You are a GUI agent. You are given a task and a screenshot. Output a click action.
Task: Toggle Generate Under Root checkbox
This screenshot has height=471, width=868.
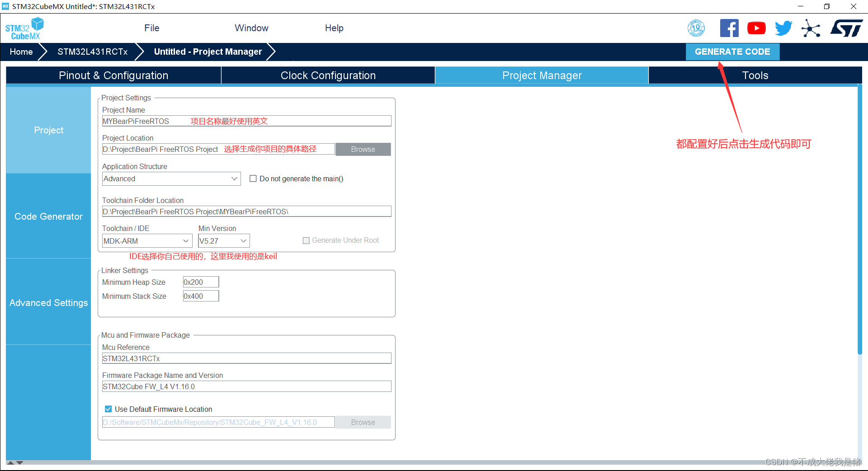tap(306, 240)
